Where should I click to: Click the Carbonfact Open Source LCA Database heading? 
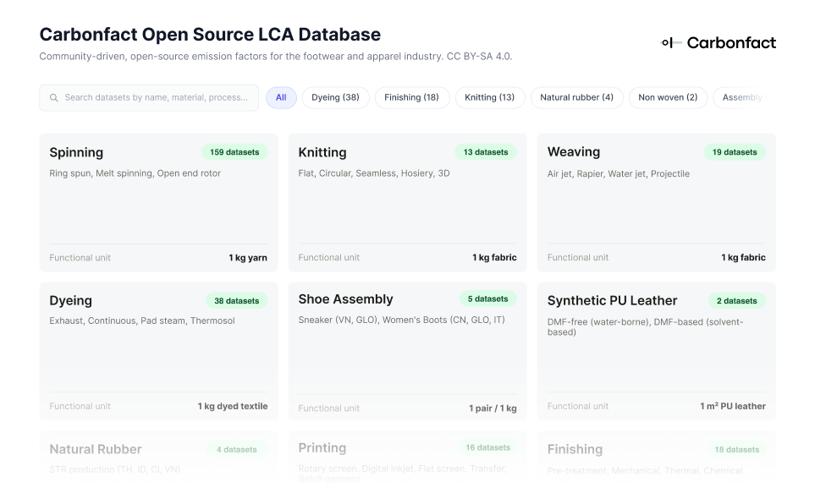210,35
